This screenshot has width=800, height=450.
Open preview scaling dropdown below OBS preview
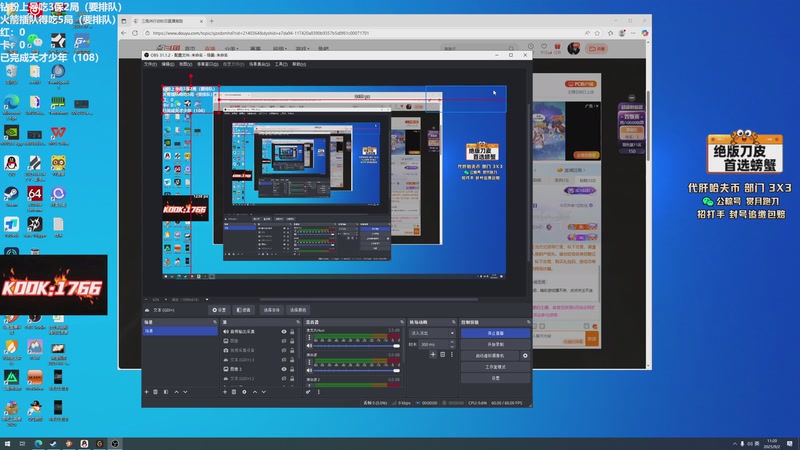coord(207,299)
